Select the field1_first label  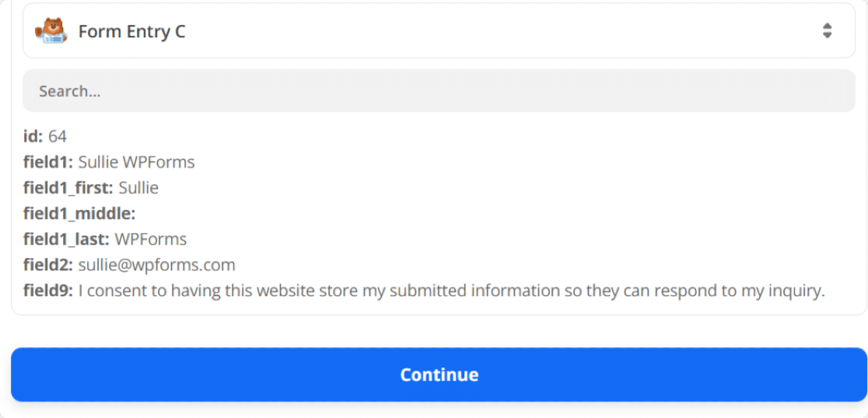(x=68, y=188)
